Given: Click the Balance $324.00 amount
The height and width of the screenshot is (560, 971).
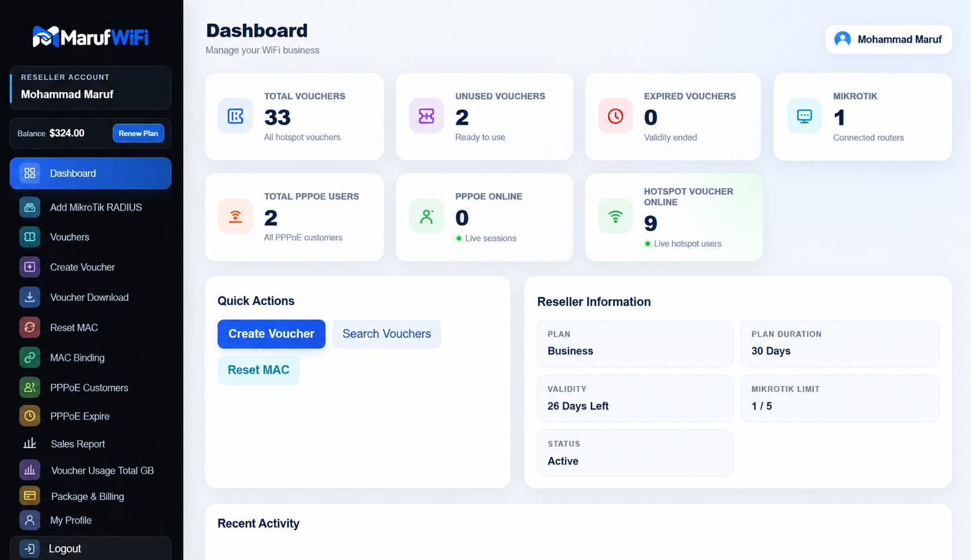Looking at the screenshot, I should tap(66, 133).
